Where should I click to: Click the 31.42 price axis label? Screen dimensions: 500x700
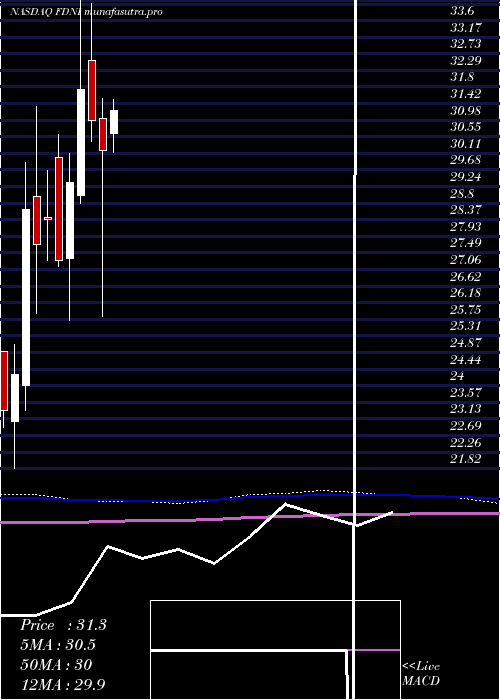point(466,94)
